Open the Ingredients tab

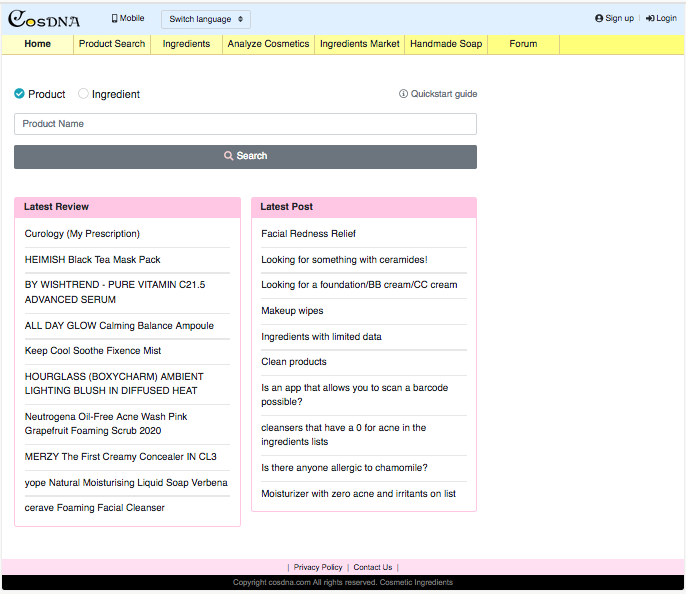(186, 44)
